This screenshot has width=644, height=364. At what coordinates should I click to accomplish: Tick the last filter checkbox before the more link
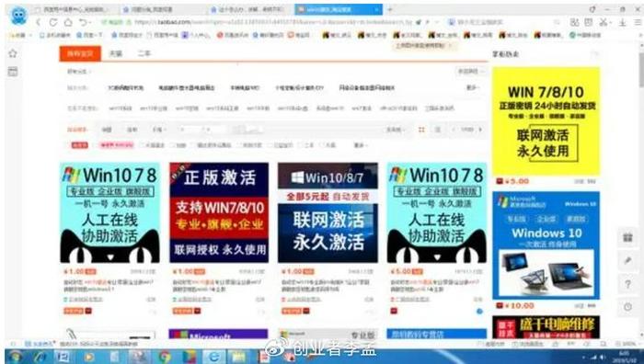tap(322, 145)
